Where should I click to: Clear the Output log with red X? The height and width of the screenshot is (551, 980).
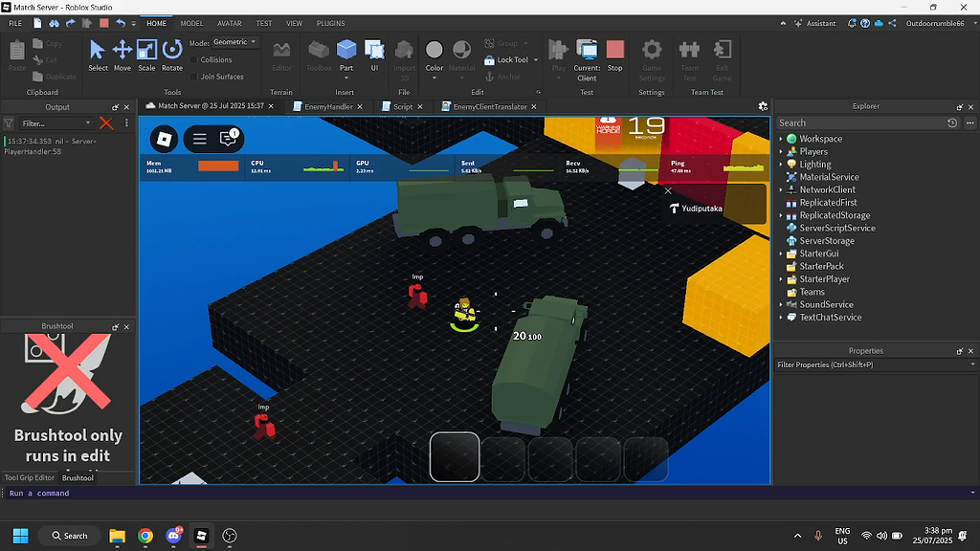pos(106,123)
